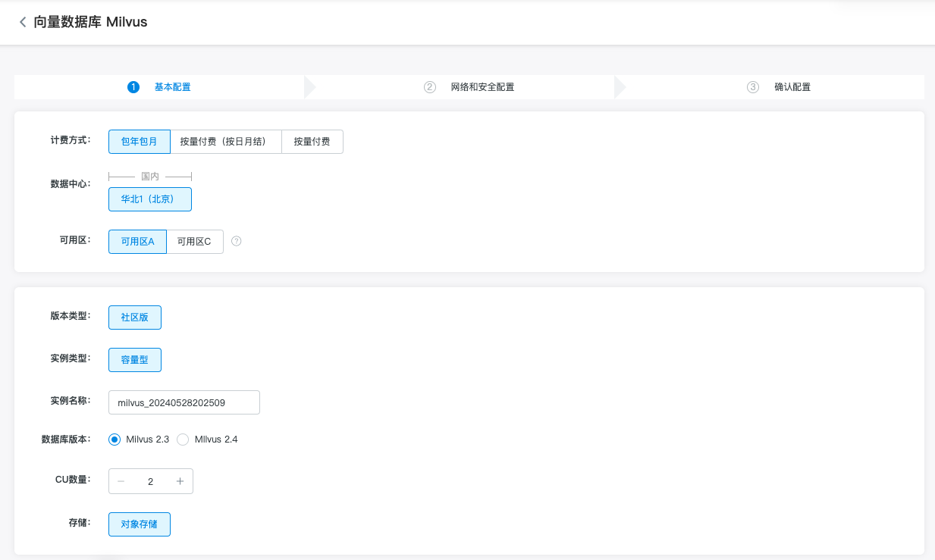Screen dimensions: 935x560
Task: Select the 社区版 version type
Action: pos(135,318)
